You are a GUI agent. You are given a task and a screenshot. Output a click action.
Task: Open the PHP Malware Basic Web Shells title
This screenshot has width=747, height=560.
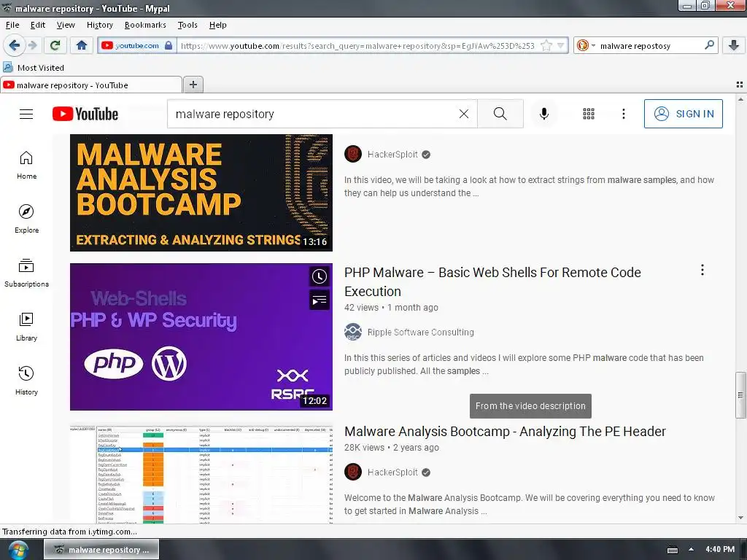point(492,281)
